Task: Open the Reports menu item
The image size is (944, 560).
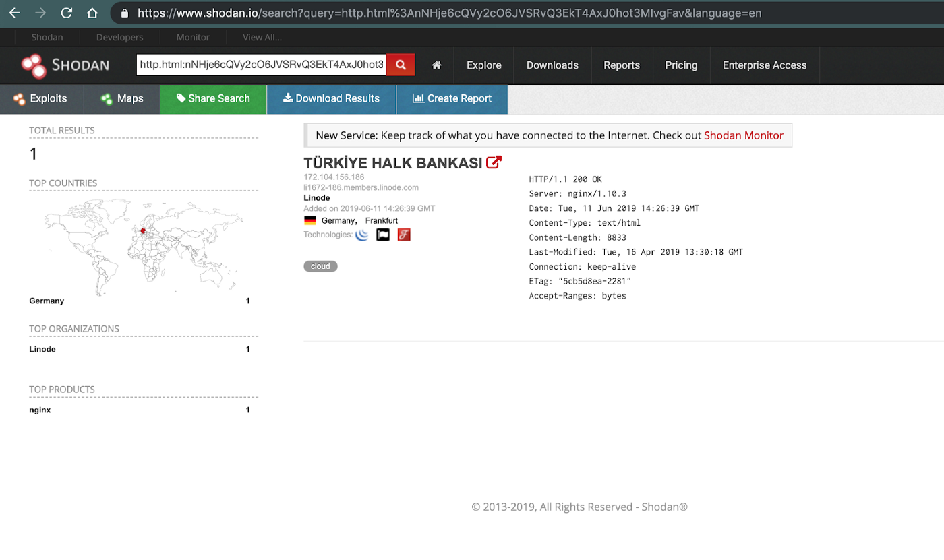Action: click(x=622, y=65)
